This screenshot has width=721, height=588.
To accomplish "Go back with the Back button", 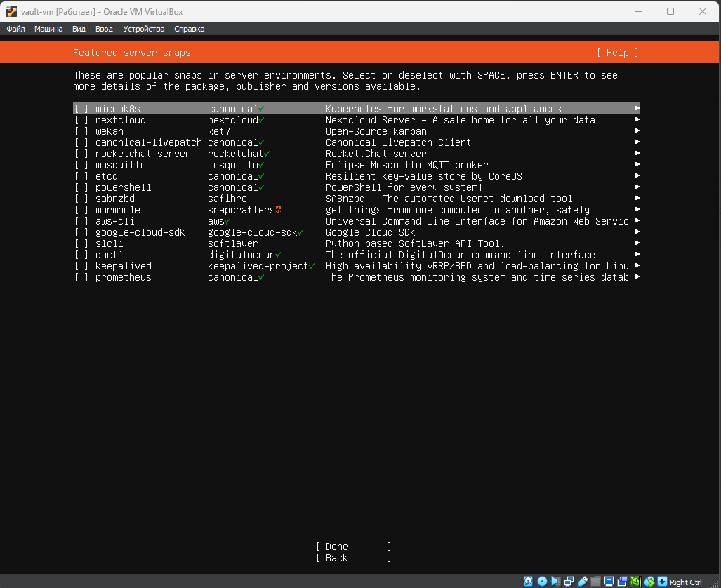I will pos(354,558).
